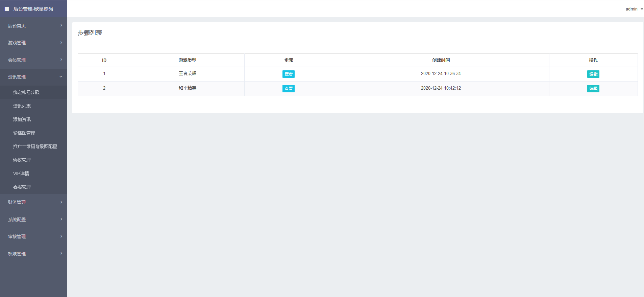Open the 后台首页 menu label
The width and height of the screenshot is (644, 297).
click(x=17, y=26)
